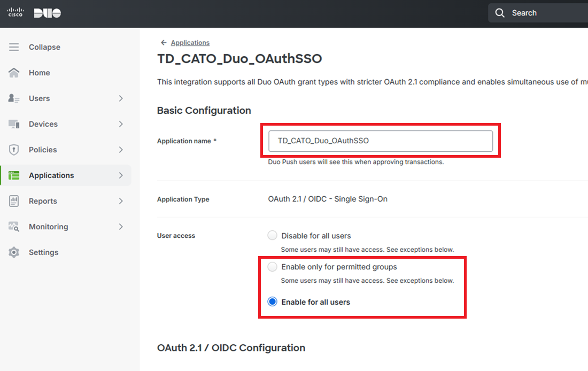Click the User access label
Image resolution: width=588 pixels, height=371 pixels.
pyautogui.click(x=176, y=236)
